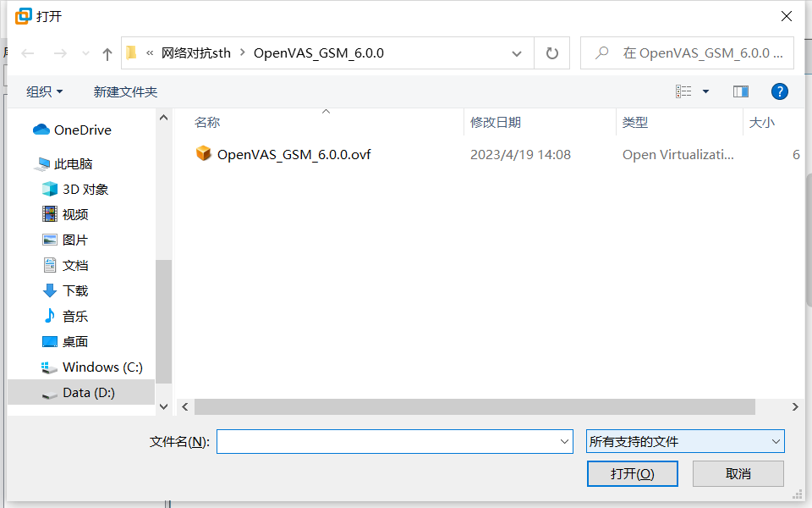Click the 取消 button
Viewport: 812px width, 508px height.
click(738, 474)
